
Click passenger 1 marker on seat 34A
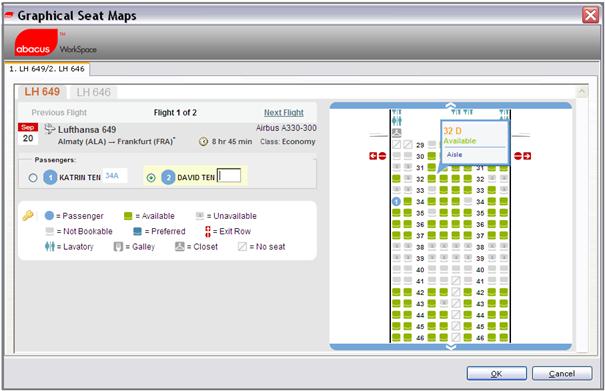[396, 201]
